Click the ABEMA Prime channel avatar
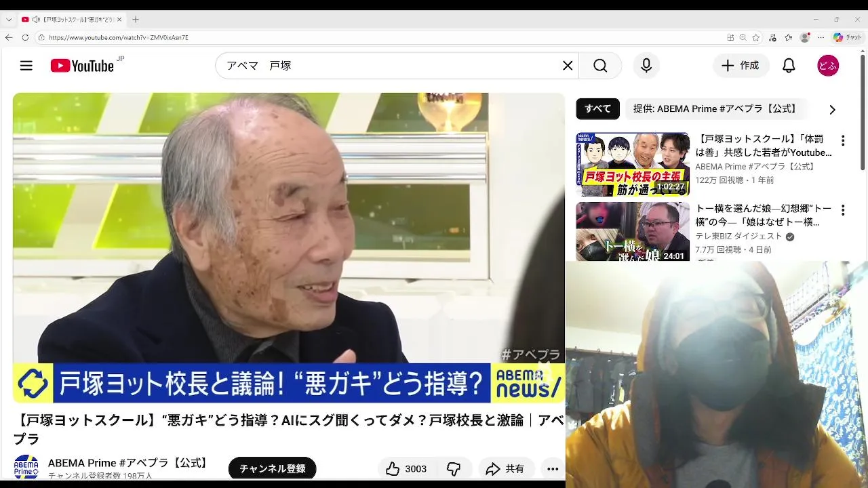This screenshot has height=488, width=868. [26, 468]
